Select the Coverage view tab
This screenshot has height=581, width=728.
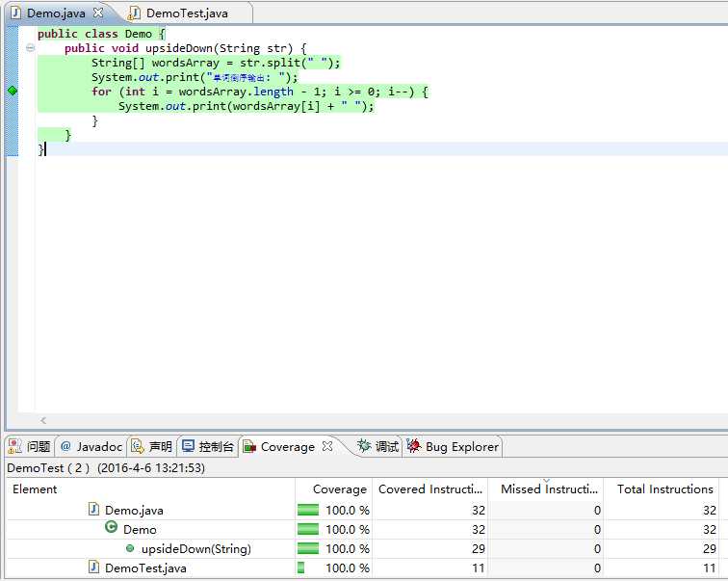(287, 446)
